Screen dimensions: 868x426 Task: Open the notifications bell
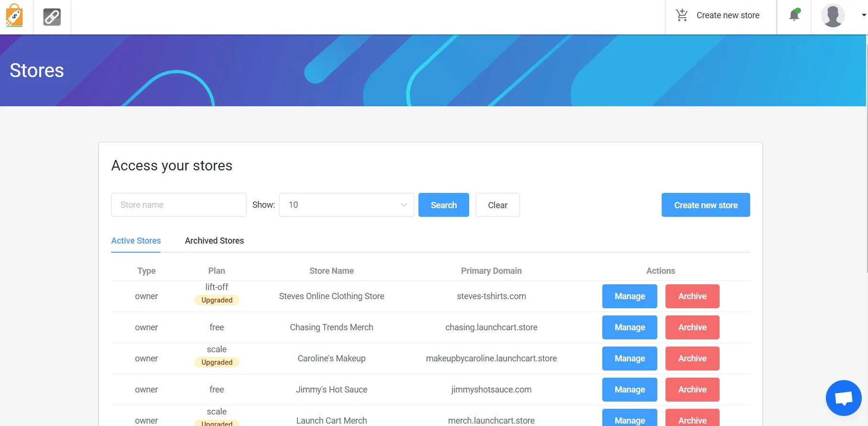794,15
